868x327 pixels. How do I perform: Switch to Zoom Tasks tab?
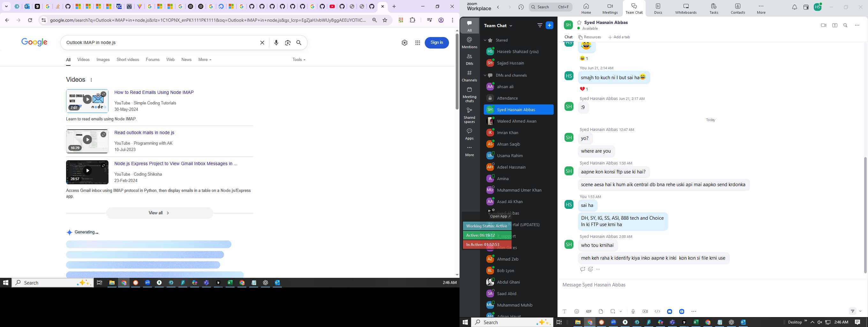coord(714,9)
